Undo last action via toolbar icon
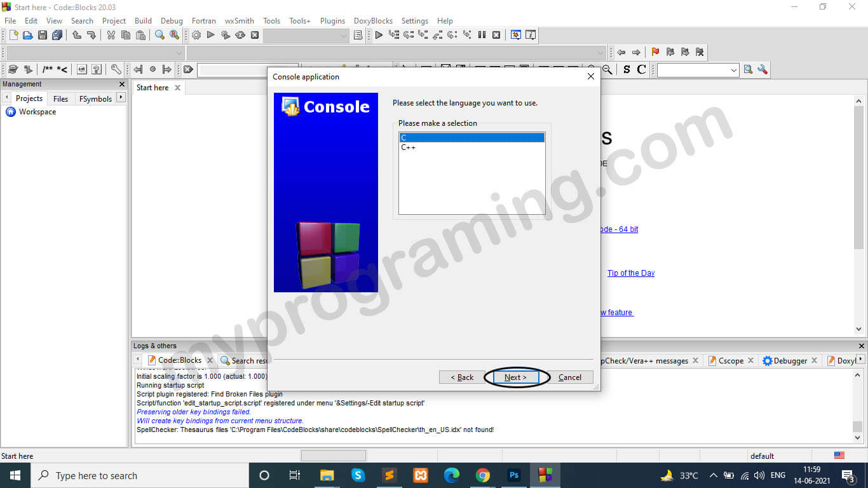 [x=76, y=35]
